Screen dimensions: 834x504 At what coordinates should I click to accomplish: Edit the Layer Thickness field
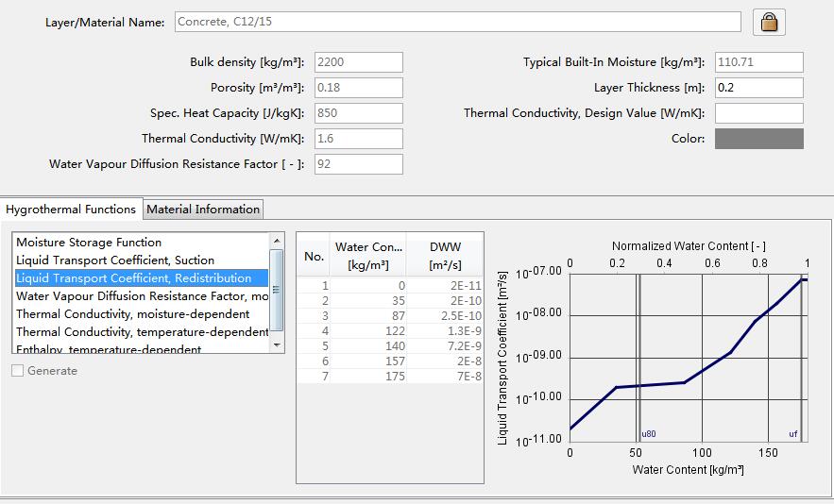tap(759, 88)
